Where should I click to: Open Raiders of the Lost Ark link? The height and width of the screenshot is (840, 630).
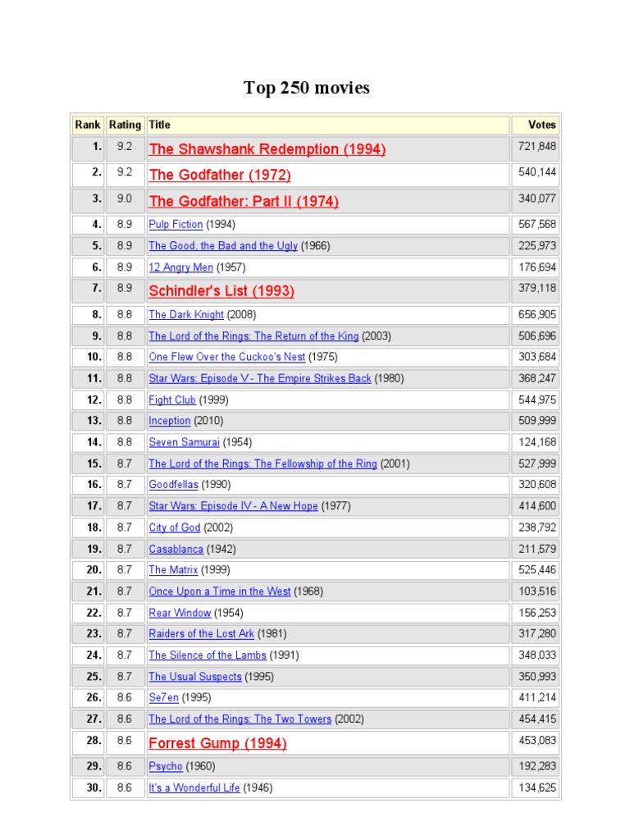[202, 634]
